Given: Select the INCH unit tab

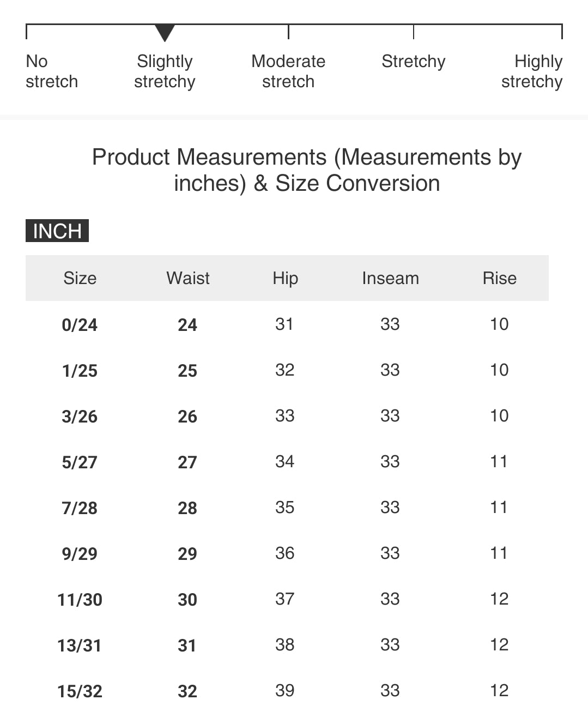Looking at the screenshot, I should tap(57, 231).
